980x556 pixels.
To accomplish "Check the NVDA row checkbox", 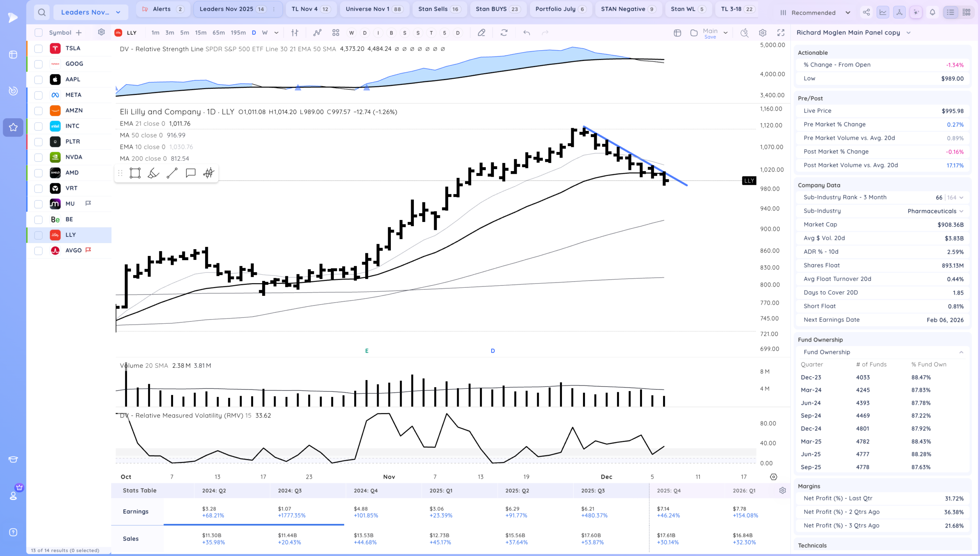I will [38, 157].
